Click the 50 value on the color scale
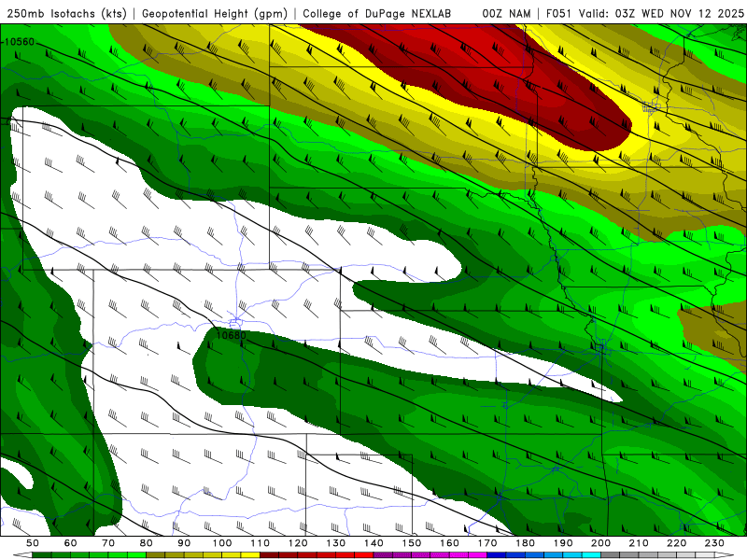The height and width of the screenshot is (560, 747). tap(33, 543)
